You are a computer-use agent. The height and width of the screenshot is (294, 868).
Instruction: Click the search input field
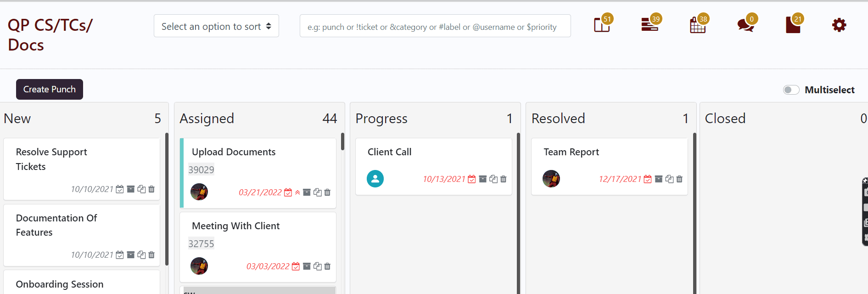click(x=434, y=26)
